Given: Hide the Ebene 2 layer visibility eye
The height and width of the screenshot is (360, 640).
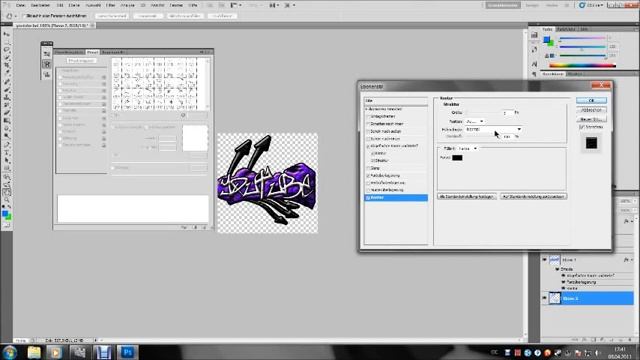Looking at the screenshot, I should point(544,298).
